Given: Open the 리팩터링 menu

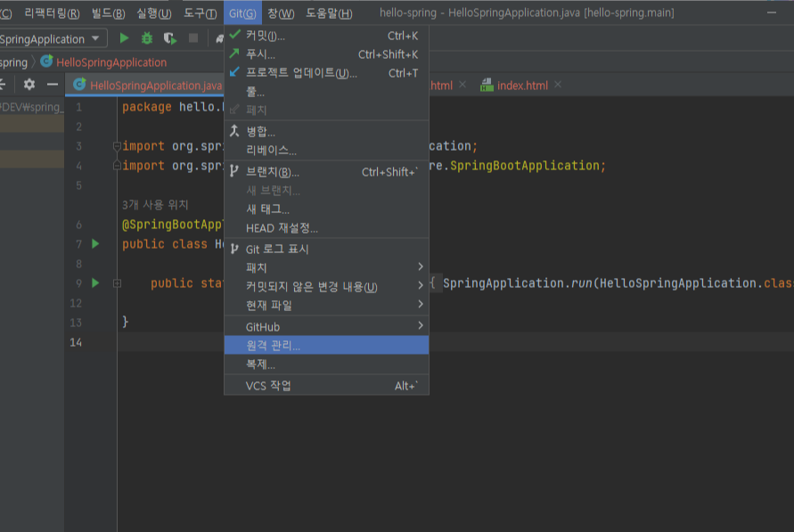Looking at the screenshot, I should click(53, 13).
